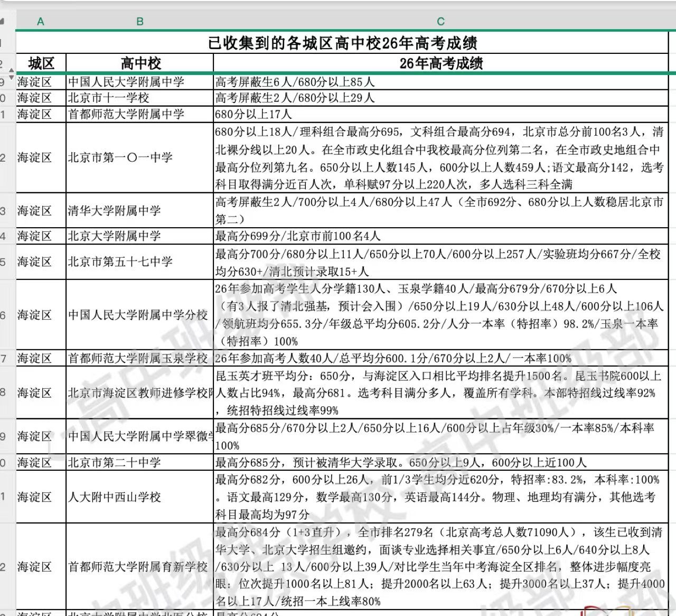Click score cell starting 昆玉英才班平均分
Image resolution: width=676 pixels, height=616 pixels.
pyautogui.click(x=441, y=393)
